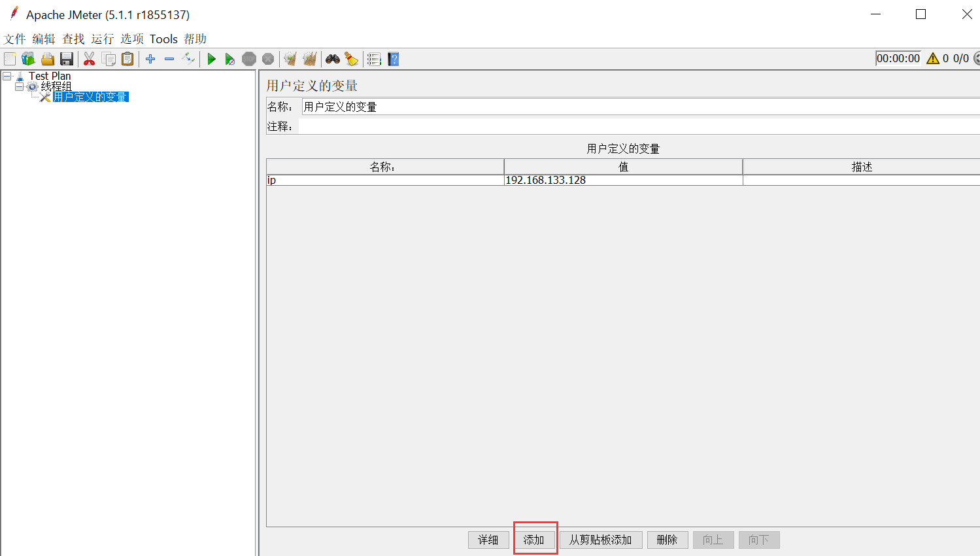Create a new test plan from toolbar
Viewport: 980px width, 556px height.
click(x=10, y=59)
